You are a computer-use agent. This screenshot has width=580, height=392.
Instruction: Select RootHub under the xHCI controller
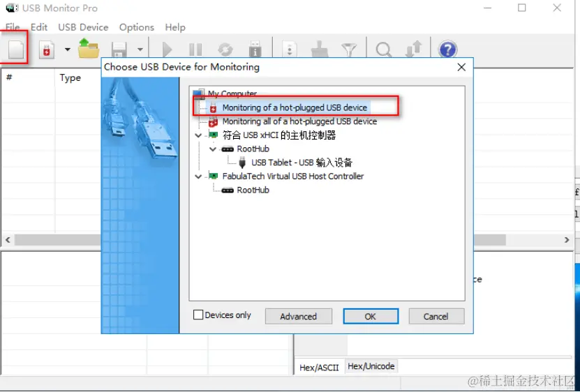pos(253,149)
